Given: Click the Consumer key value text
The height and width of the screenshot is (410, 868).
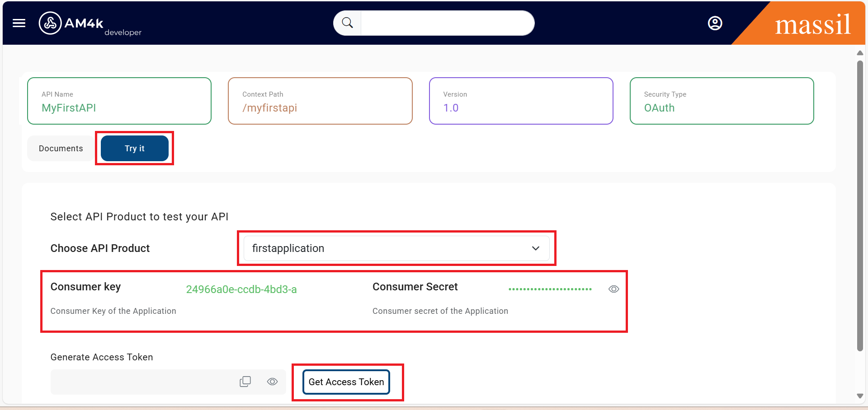Looking at the screenshot, I should (241, 289).
